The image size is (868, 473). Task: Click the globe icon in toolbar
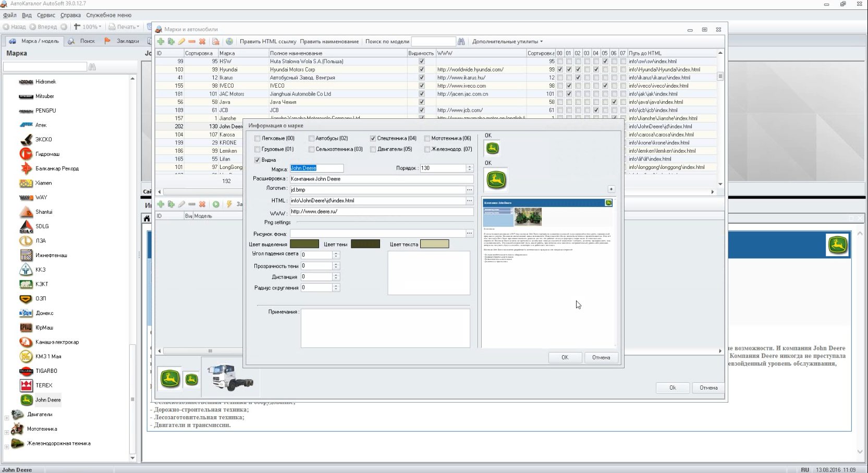(x=229, y=42)
